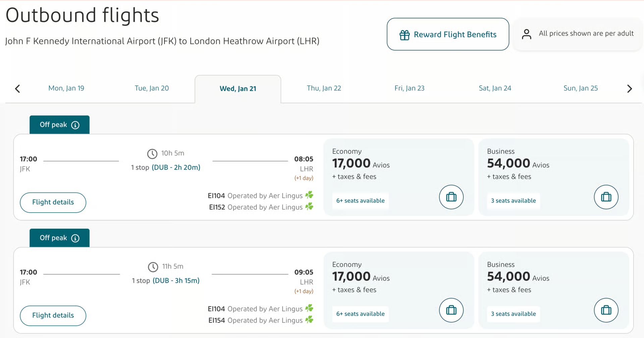Switch to Mon, Jan 19 tab
644x338 pixels.
(66, 88)
